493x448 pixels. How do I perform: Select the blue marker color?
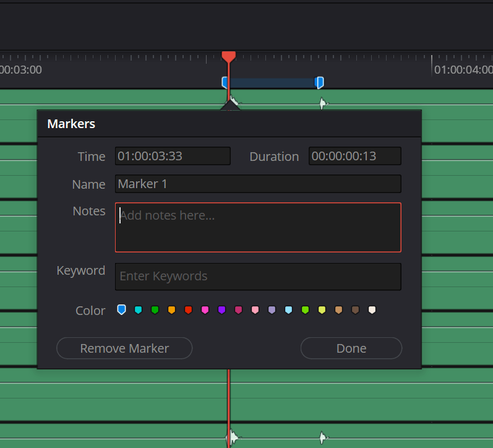tap(121, 309)
